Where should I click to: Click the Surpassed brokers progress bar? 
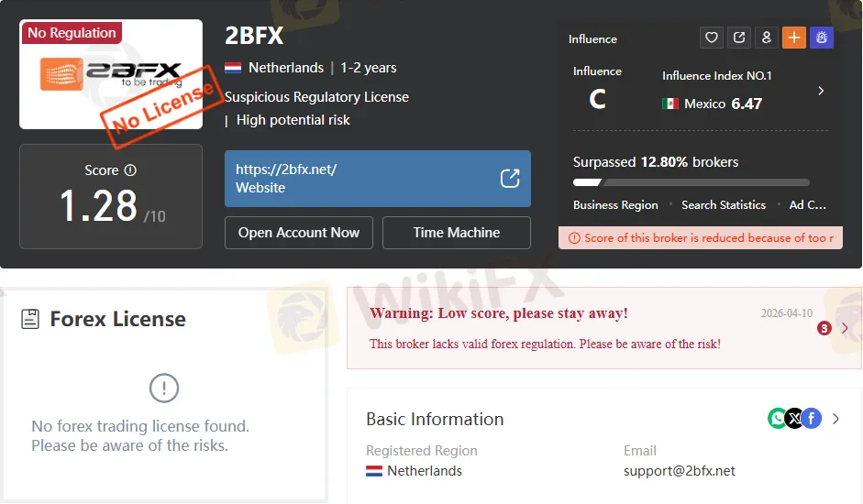pyautogui.click(x=692, y=182)
